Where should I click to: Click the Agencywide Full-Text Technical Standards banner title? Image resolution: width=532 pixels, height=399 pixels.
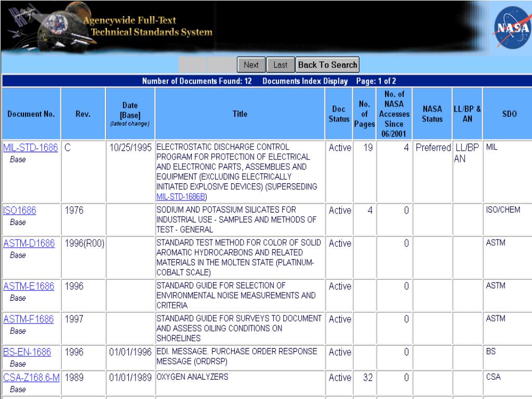(148, 26)
